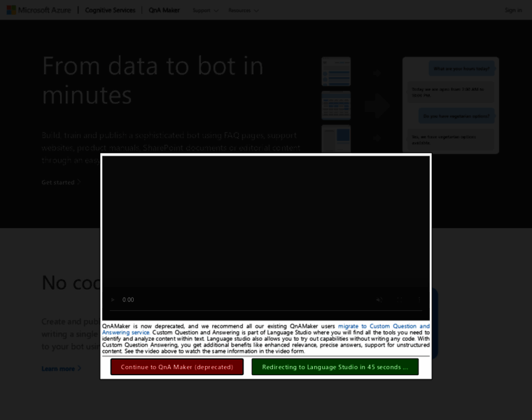Click the "From data to bot in minutes" heading
This screenshot has width=532, height=420.
click(x=153, y=80)
